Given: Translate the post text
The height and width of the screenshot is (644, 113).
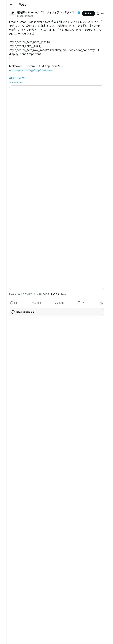Looking at the screenshot, I should click(16, 82).
